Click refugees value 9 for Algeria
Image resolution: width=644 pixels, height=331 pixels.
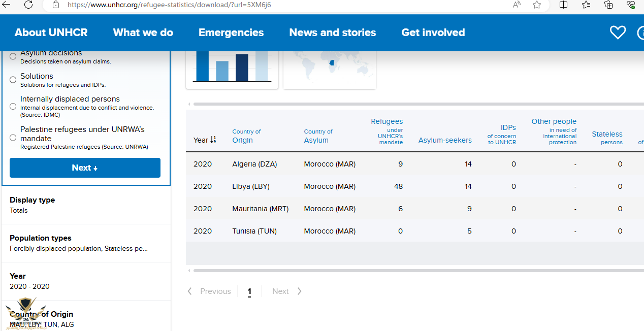tap(401, 164)
